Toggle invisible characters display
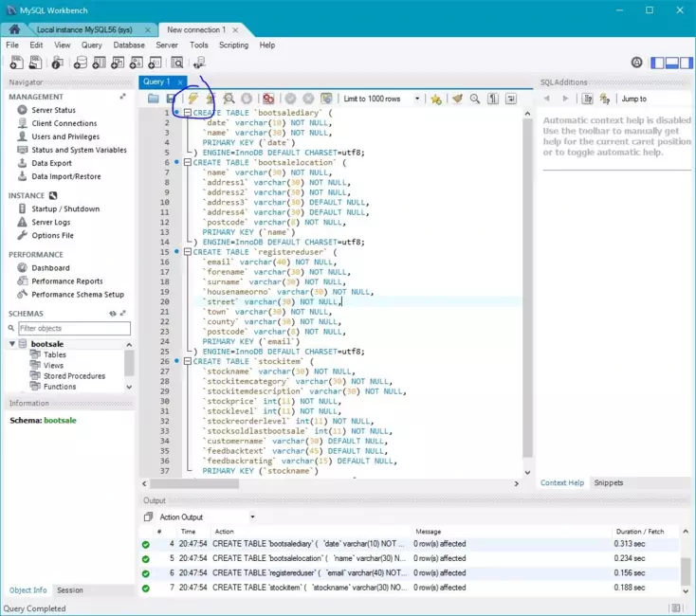 493,99
